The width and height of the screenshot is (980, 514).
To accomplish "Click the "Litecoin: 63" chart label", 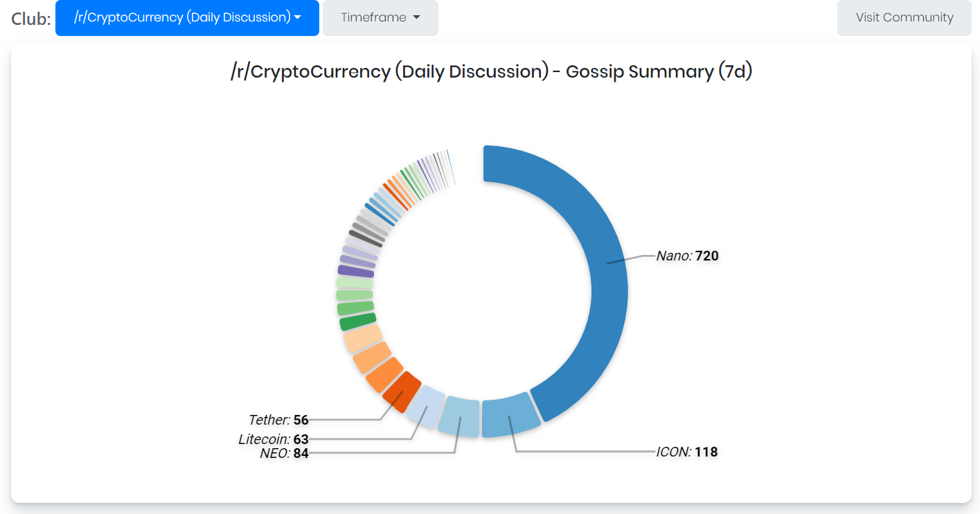I will (x=273, y=439).
